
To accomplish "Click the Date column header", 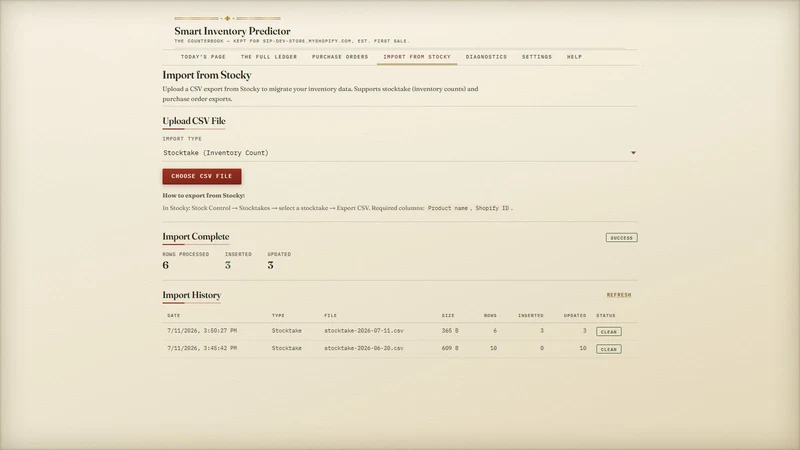I will [173, 315].
